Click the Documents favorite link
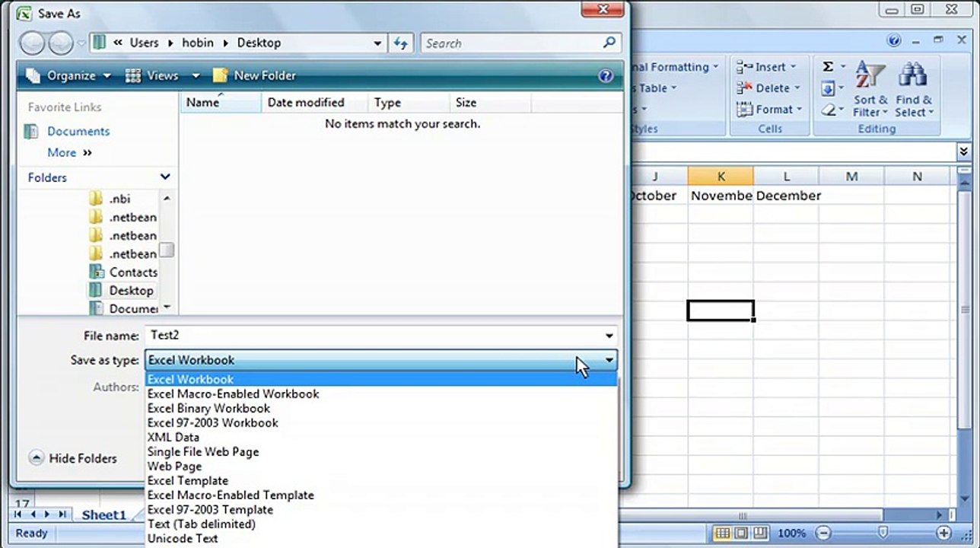This screenshot has height=548, width=980. [78, 131]
